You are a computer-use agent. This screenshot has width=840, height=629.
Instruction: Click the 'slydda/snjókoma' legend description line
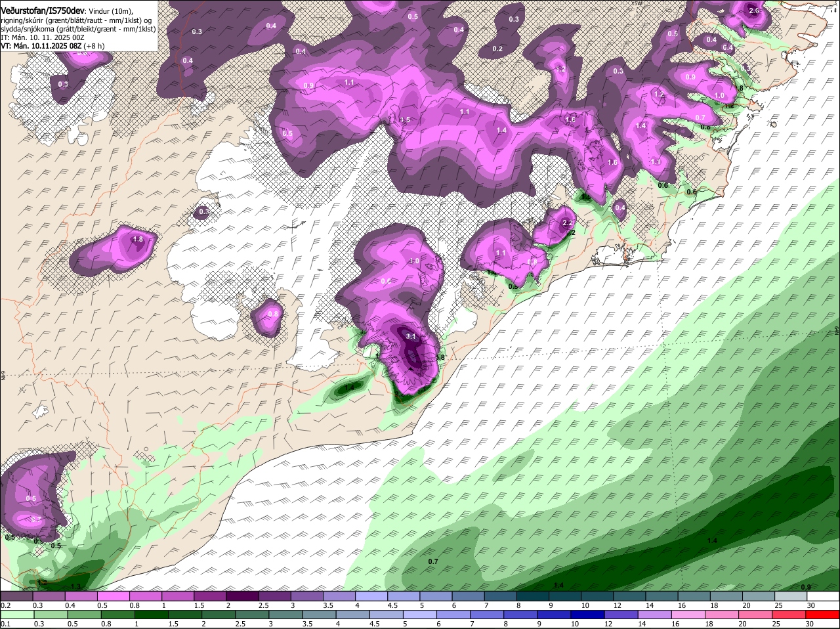[x=78, y=29]
